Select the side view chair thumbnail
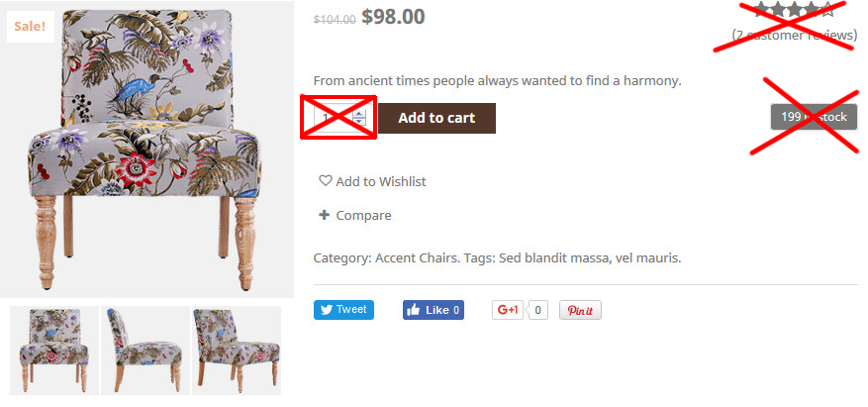The height and width of the screenshot is (407, 868). coord(145,351)
